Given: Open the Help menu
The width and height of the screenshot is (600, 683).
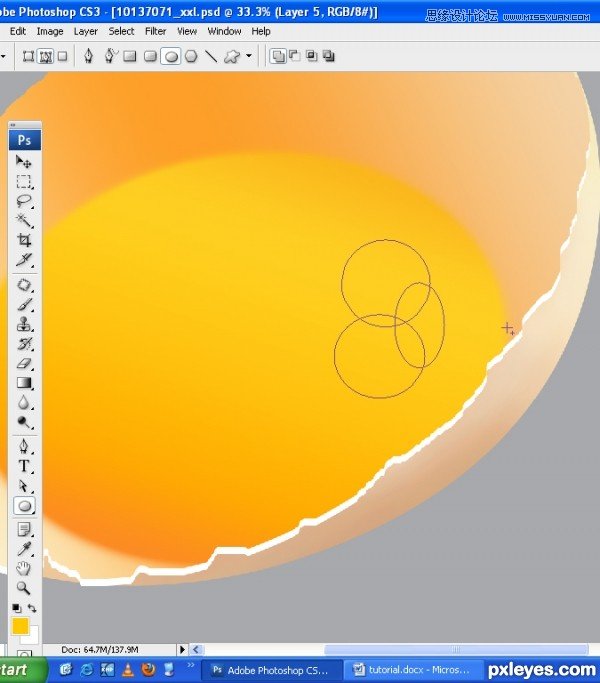Looking at the screenshot, I should [x=261, y=31].
